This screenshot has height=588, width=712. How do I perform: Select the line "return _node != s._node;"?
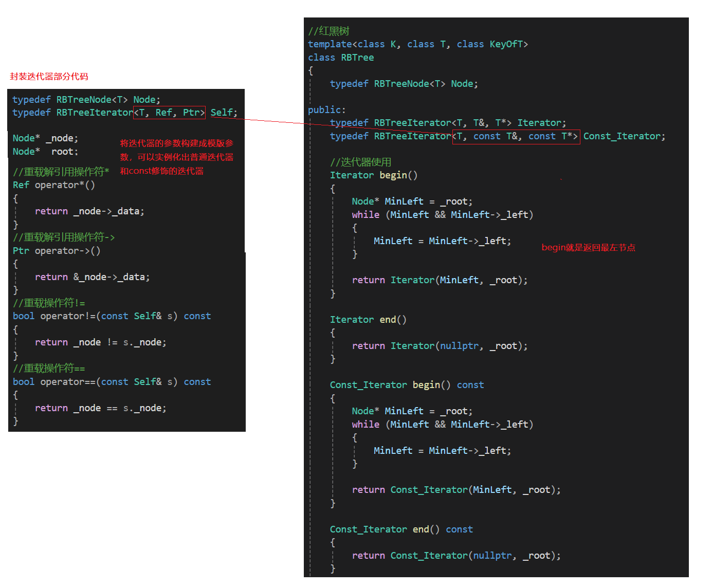coord(101,342)
